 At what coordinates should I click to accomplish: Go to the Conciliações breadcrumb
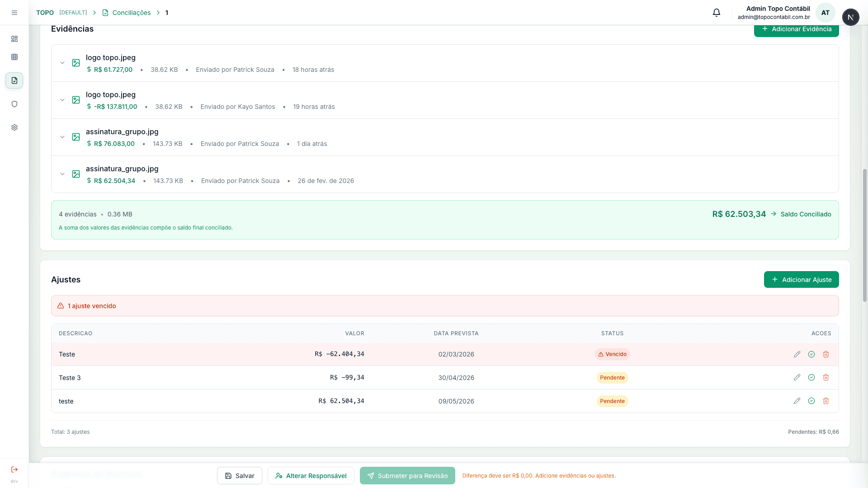point(131,13)
